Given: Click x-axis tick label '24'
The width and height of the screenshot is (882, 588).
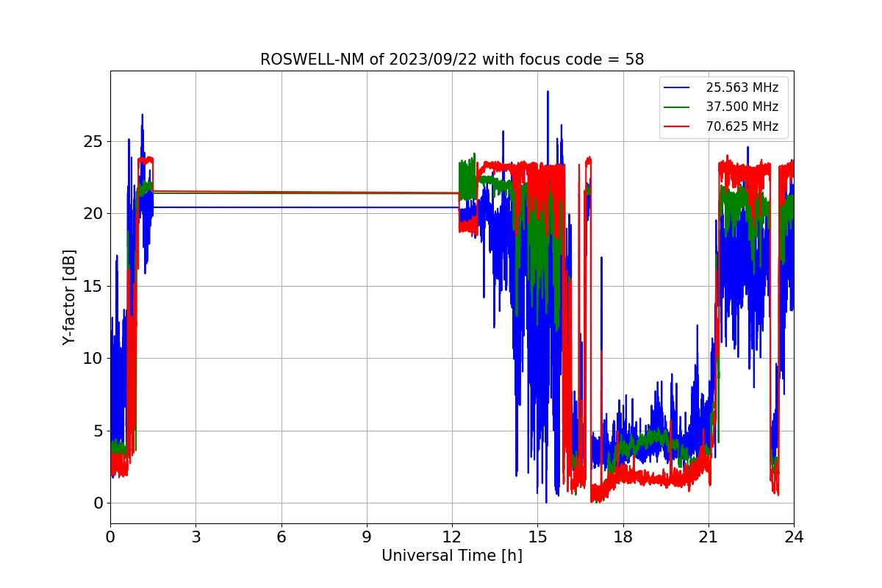Looking at the screenshot, I should 794,537.
